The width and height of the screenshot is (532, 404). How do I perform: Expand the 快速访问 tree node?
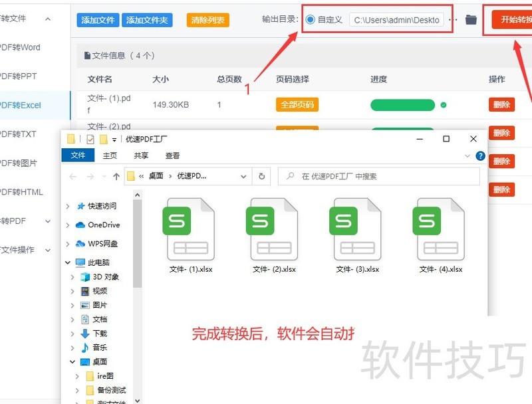[68, 206]
